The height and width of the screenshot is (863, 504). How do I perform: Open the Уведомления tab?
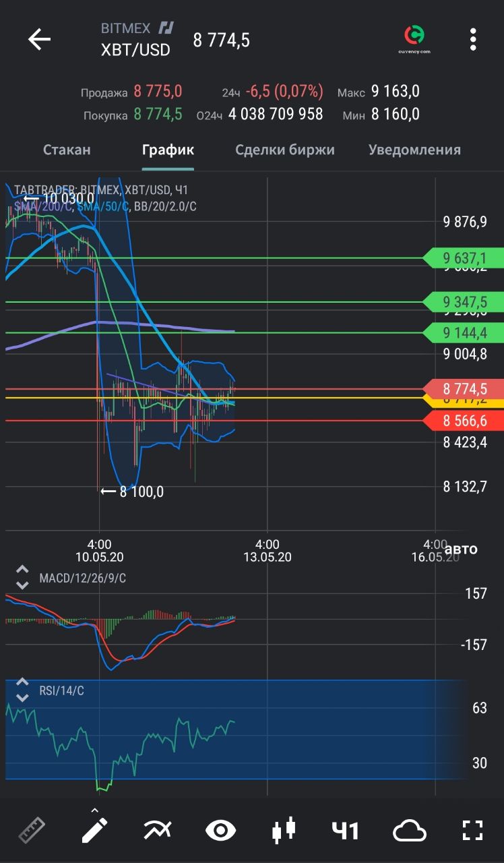(x=415, y=150)
